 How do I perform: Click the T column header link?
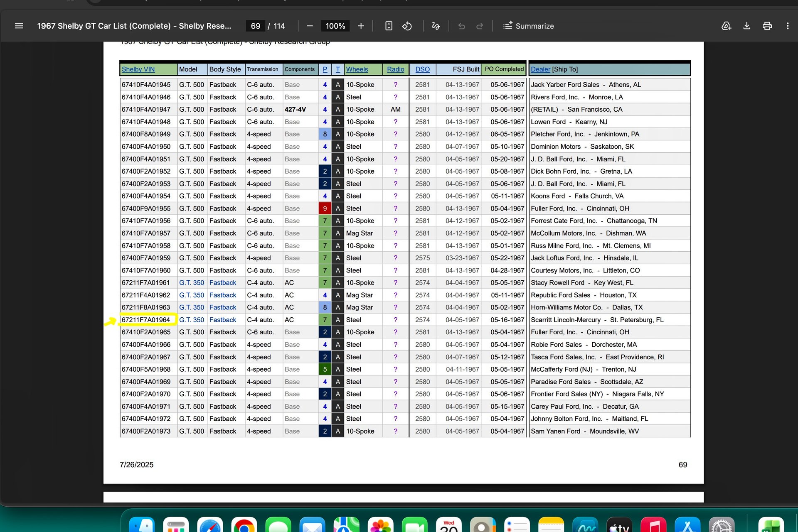337,69
